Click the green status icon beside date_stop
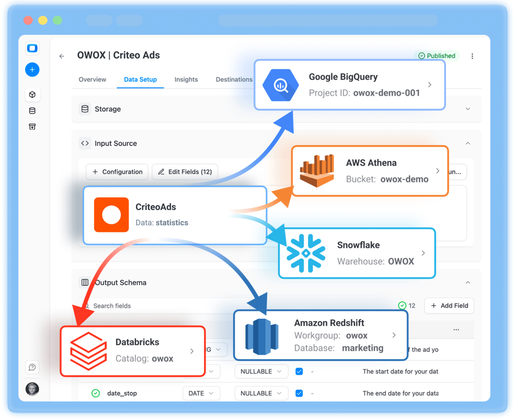 96,393
